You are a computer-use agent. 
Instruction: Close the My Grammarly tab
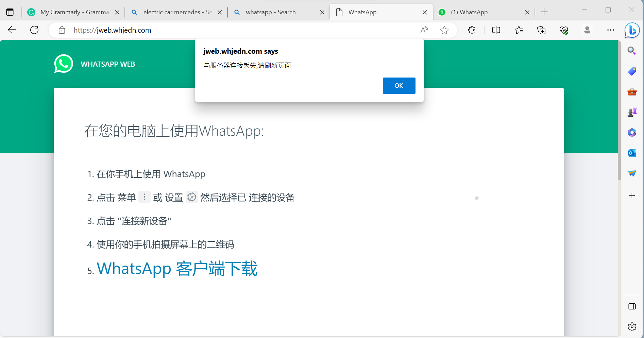[117, 12]
